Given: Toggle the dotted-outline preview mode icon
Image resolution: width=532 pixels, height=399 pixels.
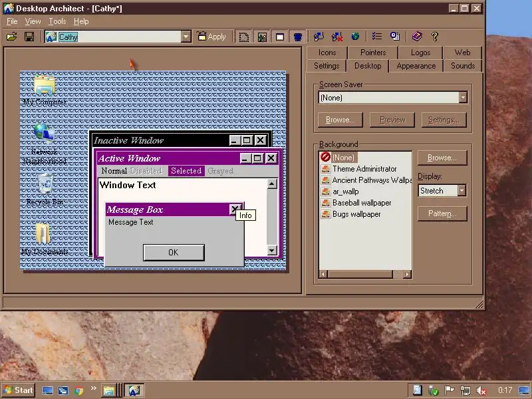Looking at the screenshot, I should (x=243, y=37).
